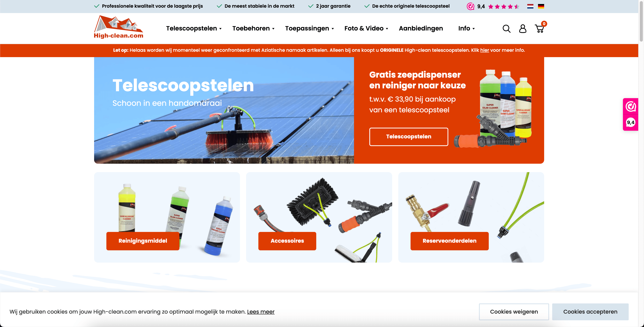The width and height of the screenshot is (644, 327).
Task: Click the review score icon in top bar
Action: tap(471, 6)
